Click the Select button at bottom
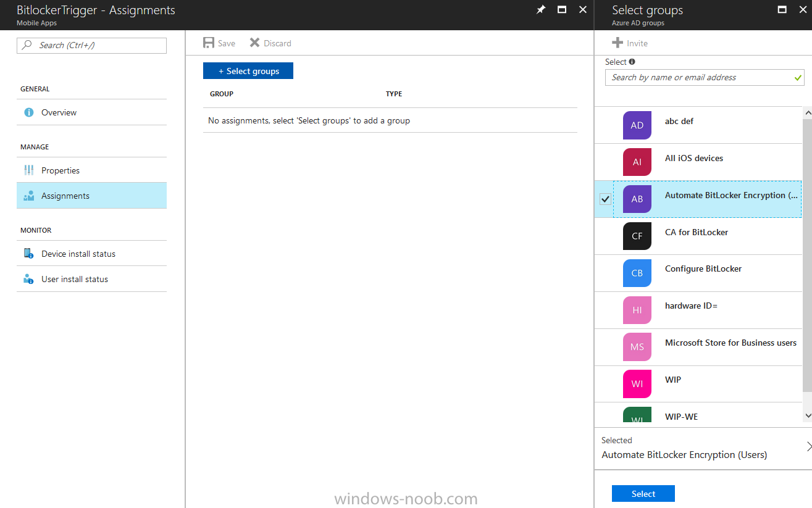Screen dimensions: 812x508 (x=643, y=494)
